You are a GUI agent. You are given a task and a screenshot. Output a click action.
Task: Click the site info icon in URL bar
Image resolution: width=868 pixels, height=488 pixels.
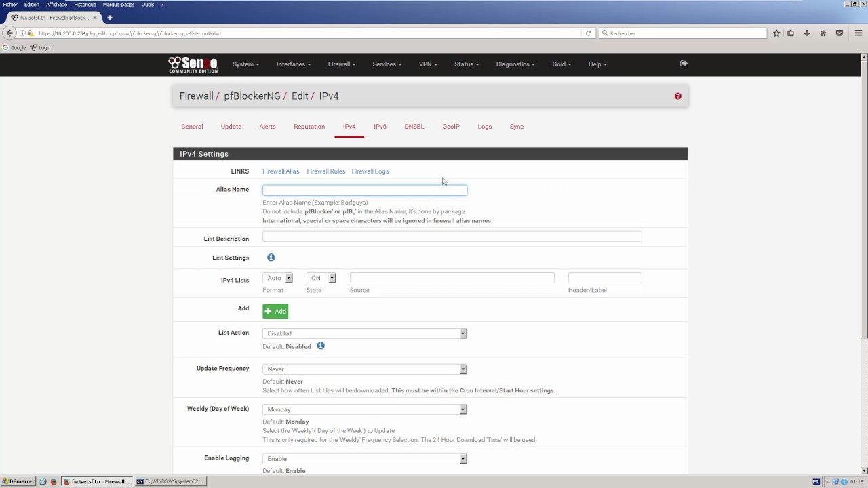pyautogui.click(x=22, y=33)
